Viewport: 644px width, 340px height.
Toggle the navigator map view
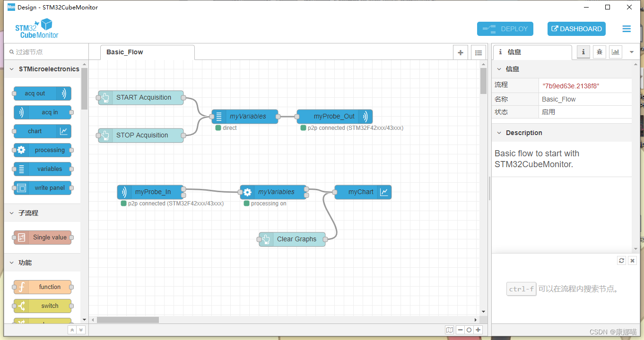tap(450, 330)
